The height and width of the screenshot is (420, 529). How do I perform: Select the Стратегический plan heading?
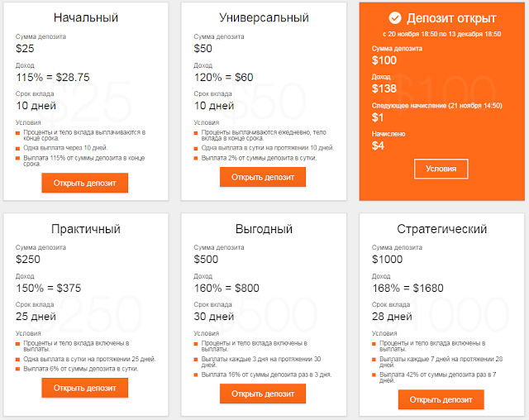tap(441, 229)
